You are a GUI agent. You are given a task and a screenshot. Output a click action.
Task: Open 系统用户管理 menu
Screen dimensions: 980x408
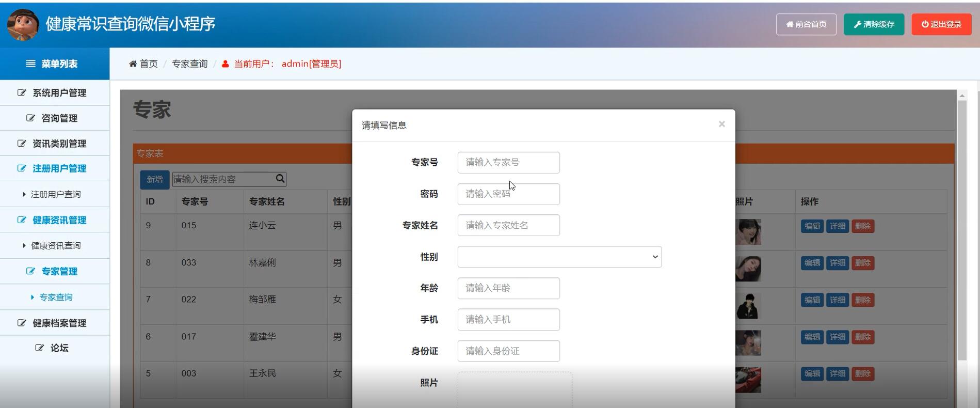tap(55, 93)
